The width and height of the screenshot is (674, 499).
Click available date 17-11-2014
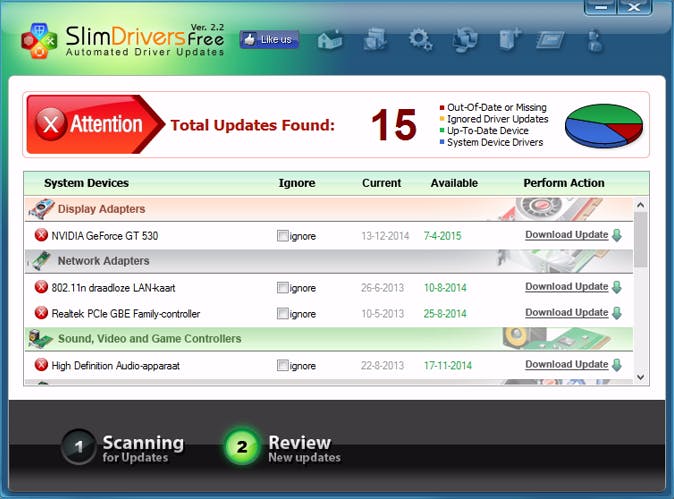447,366
